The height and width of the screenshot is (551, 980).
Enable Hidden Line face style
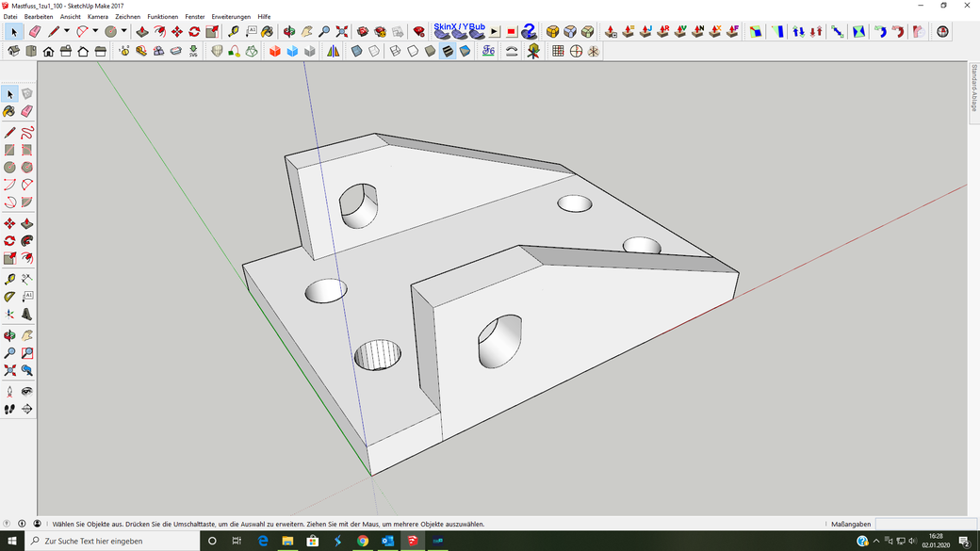[413, 51]
